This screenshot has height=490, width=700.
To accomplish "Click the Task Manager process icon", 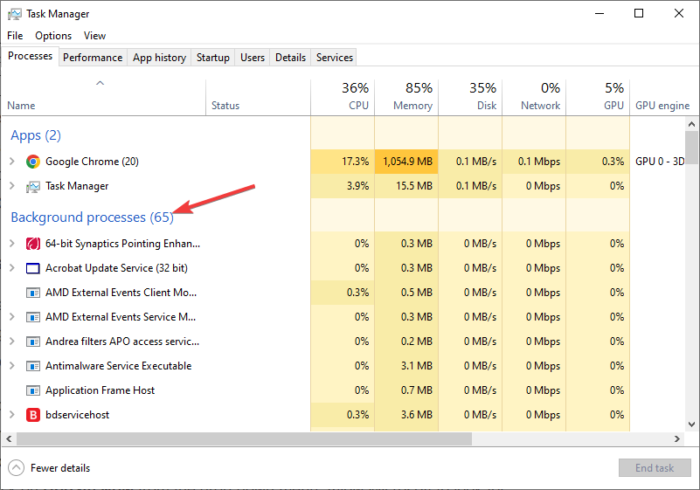I will point(33,186).
